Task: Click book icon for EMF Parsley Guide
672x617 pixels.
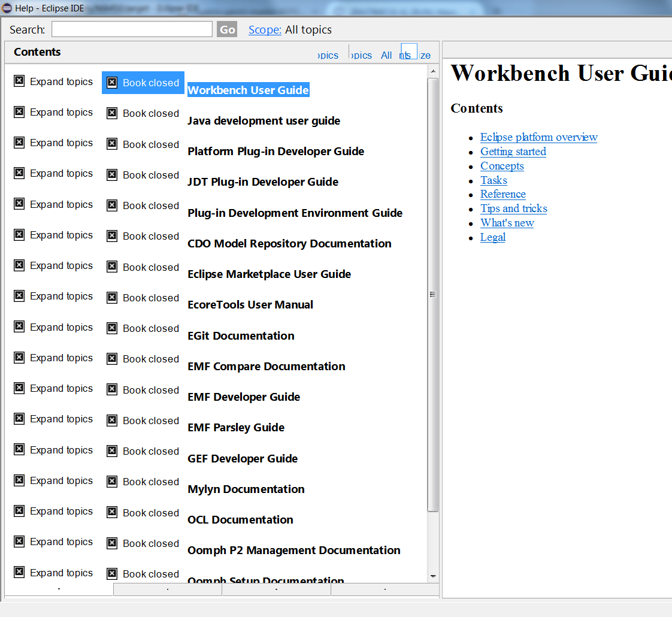Action: click(x=112, y=421)
